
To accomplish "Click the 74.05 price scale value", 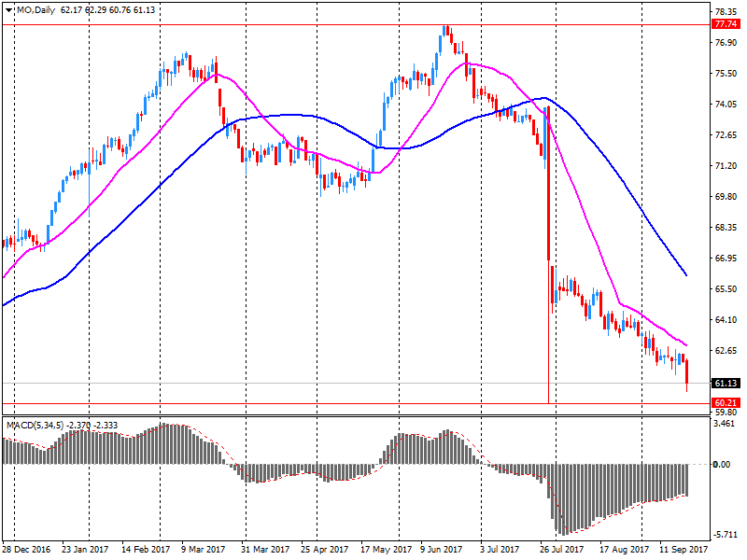I will pyautogui.click(x=726, y=104).
